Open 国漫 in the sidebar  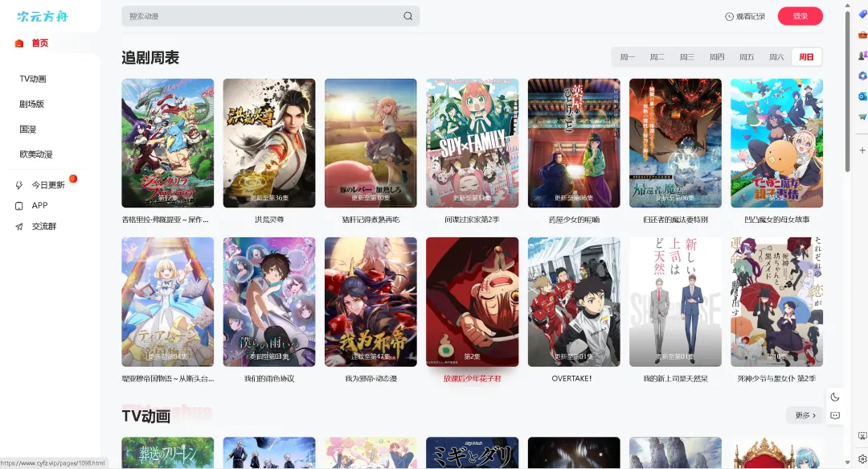(27, 130)
